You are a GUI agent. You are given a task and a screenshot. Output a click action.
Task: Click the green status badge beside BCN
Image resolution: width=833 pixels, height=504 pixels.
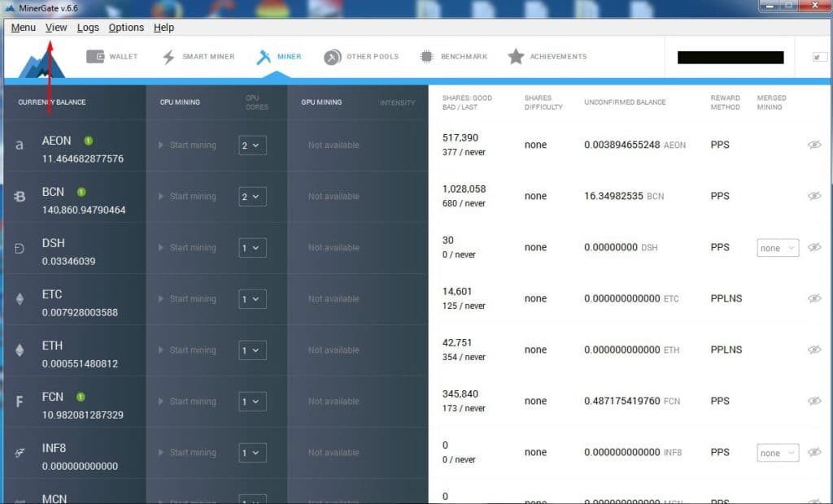[81, 192]
